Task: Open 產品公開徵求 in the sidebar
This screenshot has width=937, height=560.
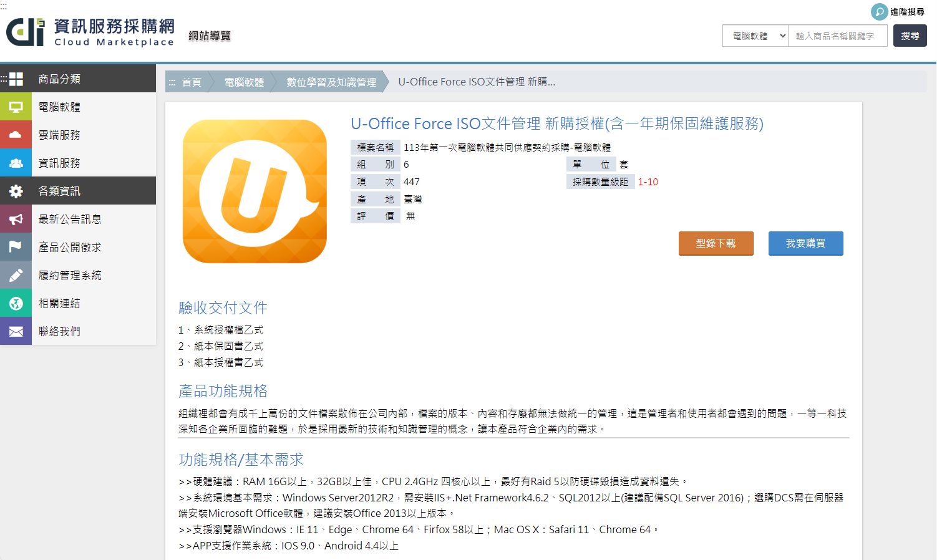Action: pyautogui.click(x=70, y=247)
